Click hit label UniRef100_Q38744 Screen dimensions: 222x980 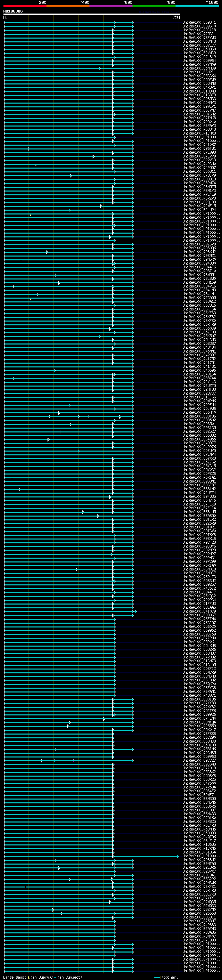point(199,378)
